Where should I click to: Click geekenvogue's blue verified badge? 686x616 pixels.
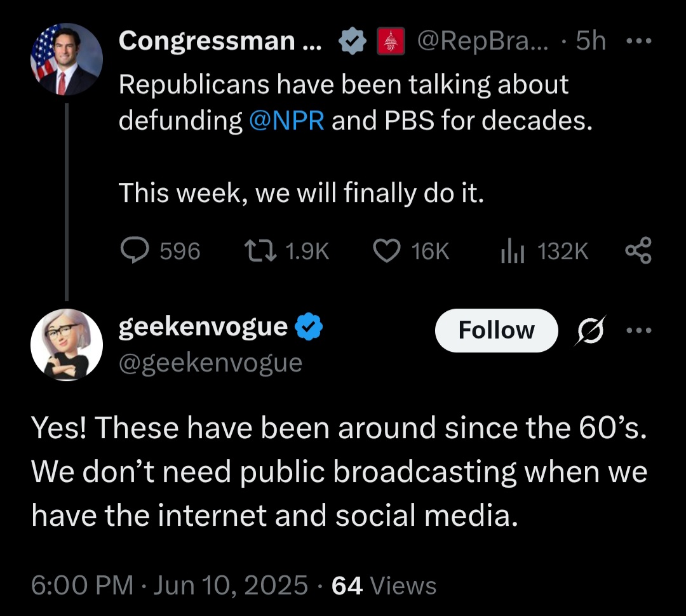coord(309,327)
